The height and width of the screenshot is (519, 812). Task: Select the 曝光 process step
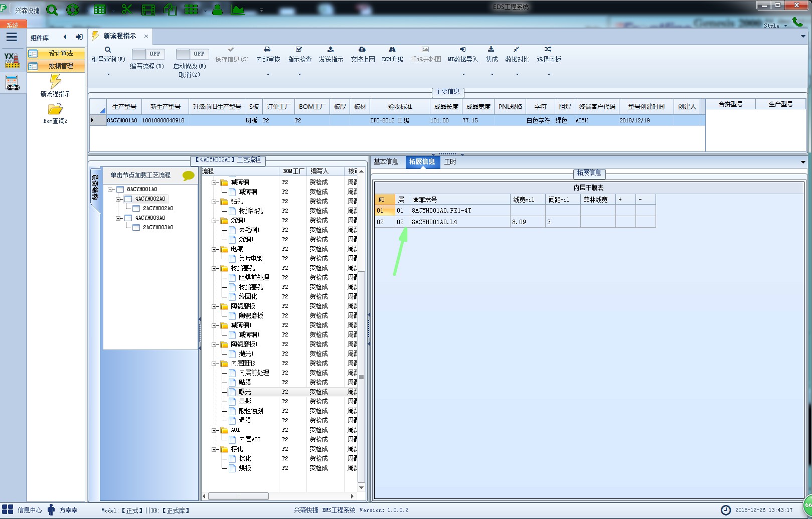[x=245, y=392]
